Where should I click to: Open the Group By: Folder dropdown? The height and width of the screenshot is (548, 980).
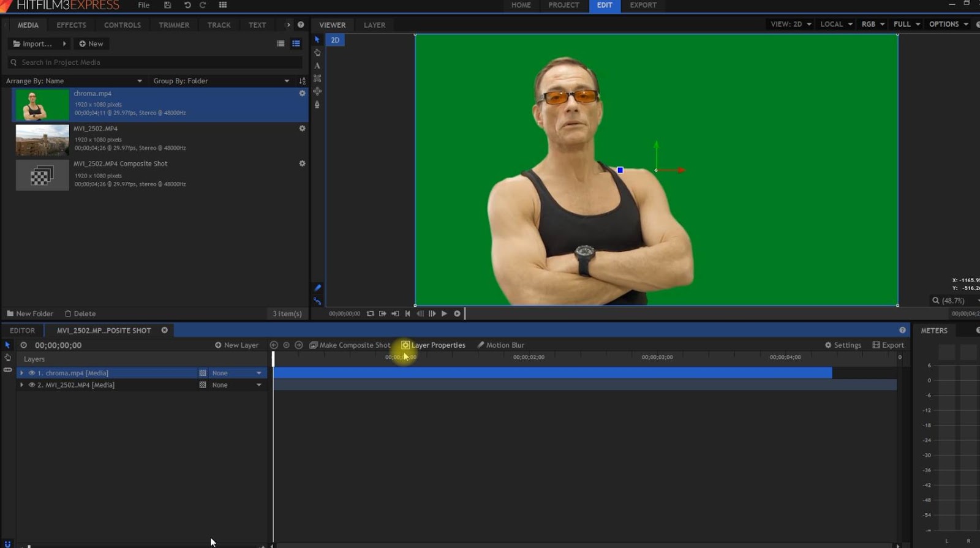[221, 81]
